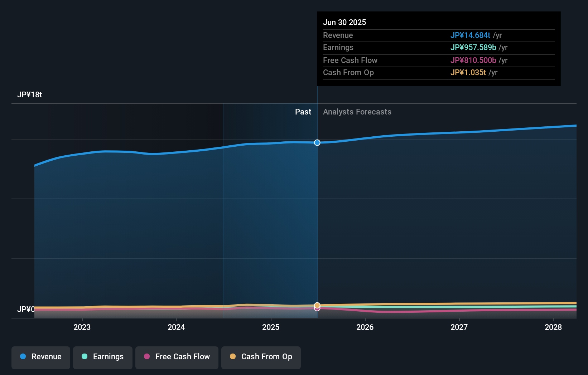Viewport: 588px width, 375px height.
Task: Click the yellow Cash From Op legend dot
Action: coord(233,357)
